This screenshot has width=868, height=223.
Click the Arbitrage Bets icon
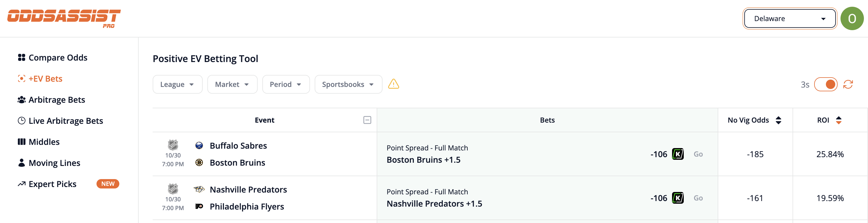[x=22, y=100]
